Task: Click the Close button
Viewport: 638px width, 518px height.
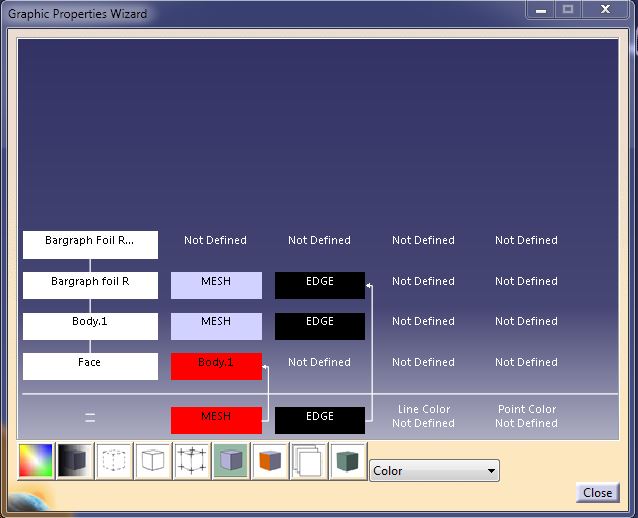Action: pyautogui.click(x=597, y=493)
